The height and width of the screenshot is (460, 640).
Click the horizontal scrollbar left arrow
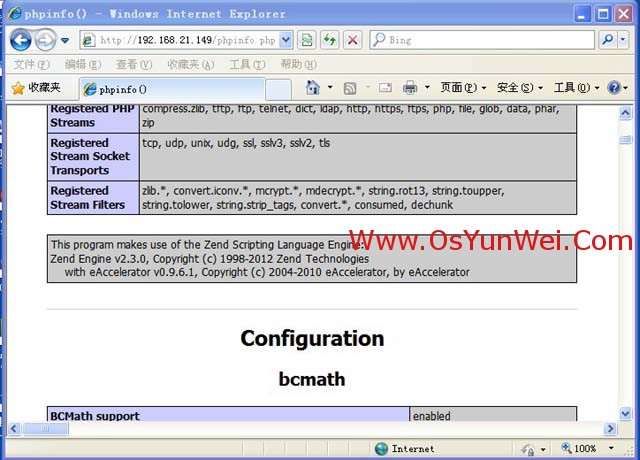(x=14, y=429)
